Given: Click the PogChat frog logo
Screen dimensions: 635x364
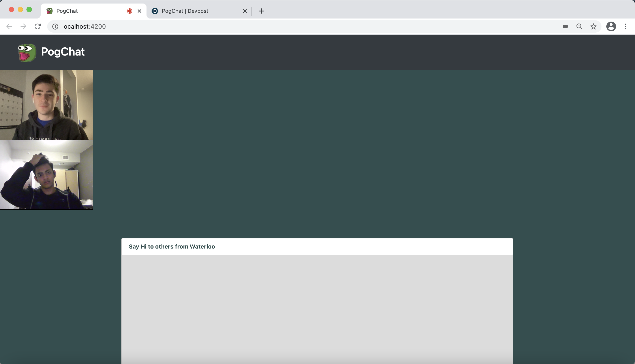Looking at the screenshot, I should point(27,52).
